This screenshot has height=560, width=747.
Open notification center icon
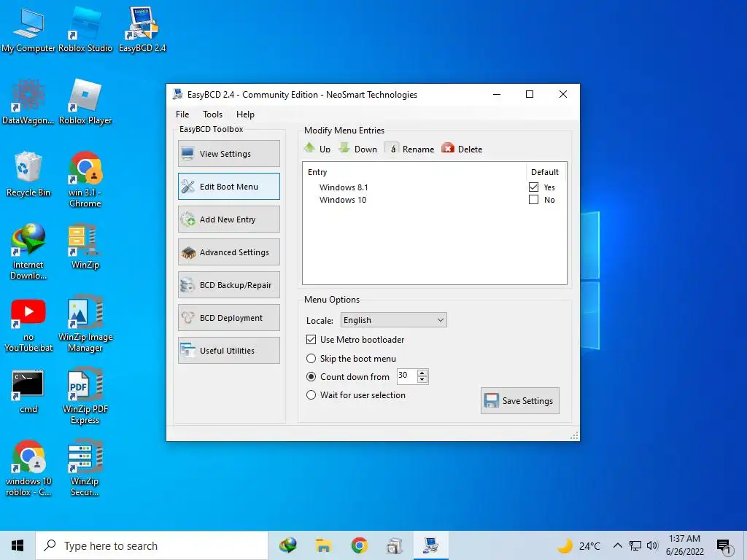coord(724,546)
